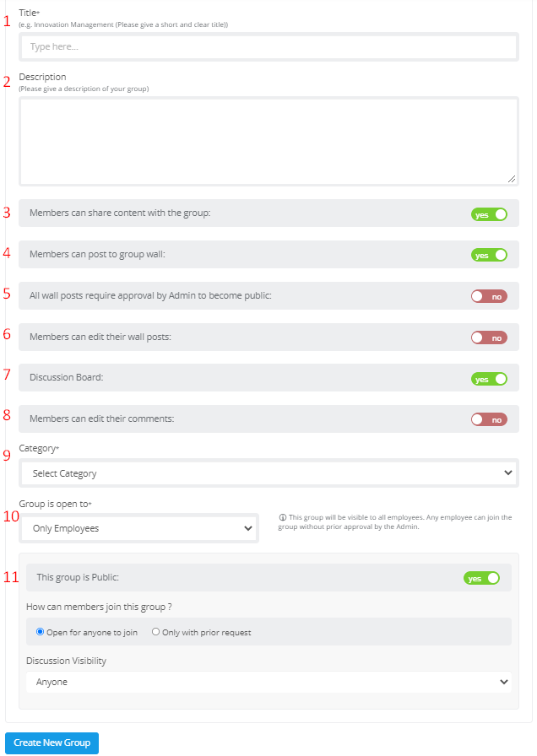Enable wall posts require Admin approval
The height and width of the screenshot is (756, 537).
click(x=489, y=296)
